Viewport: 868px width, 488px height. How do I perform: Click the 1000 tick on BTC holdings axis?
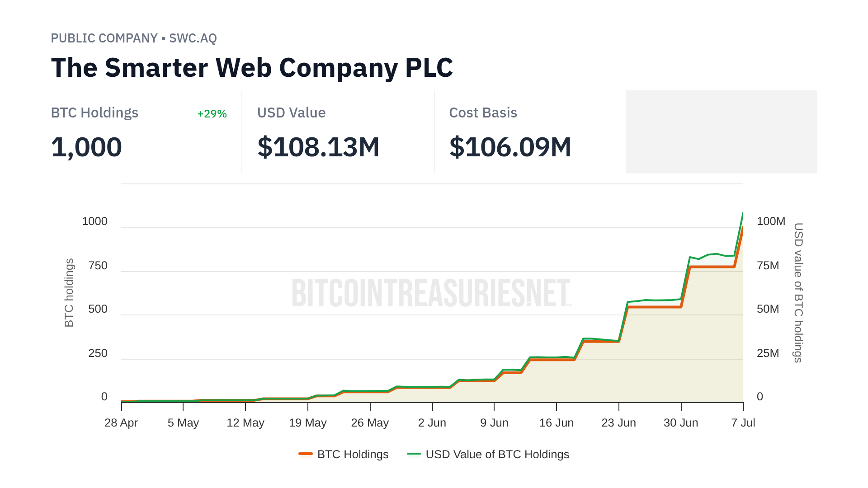coord(94,221)
